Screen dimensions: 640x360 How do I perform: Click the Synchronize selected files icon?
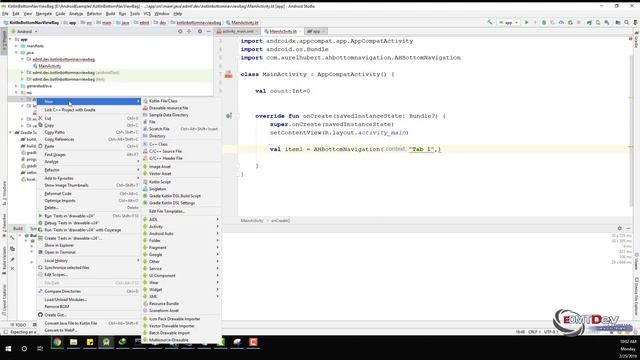tap(40, 267)
